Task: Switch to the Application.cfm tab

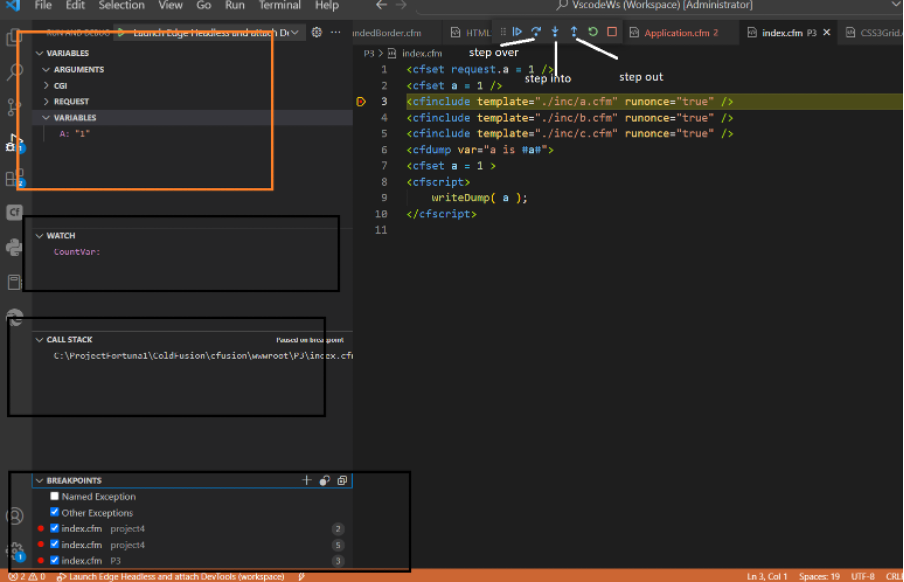Action: coord(679,31)
